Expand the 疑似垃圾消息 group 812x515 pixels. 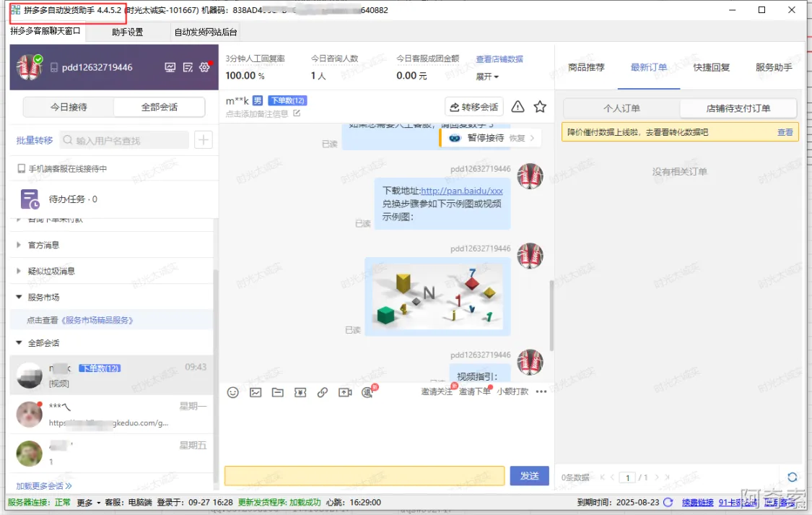(x=19, y=270)
